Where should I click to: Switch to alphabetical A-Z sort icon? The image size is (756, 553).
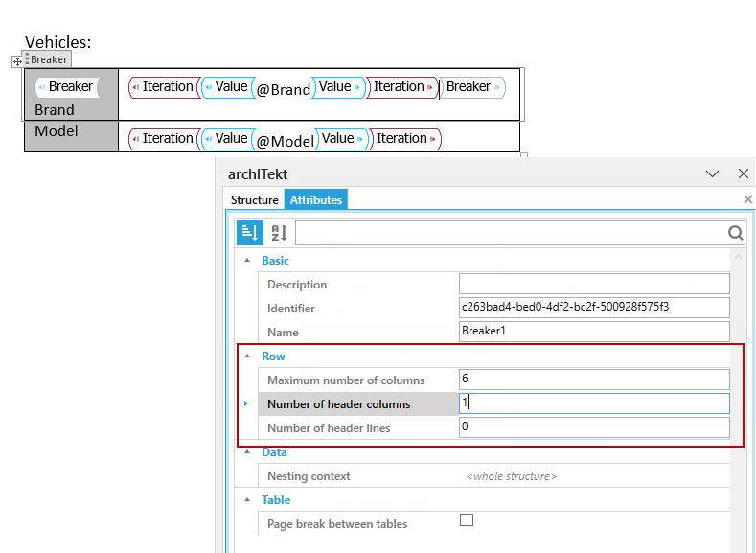tap(279, 232)
